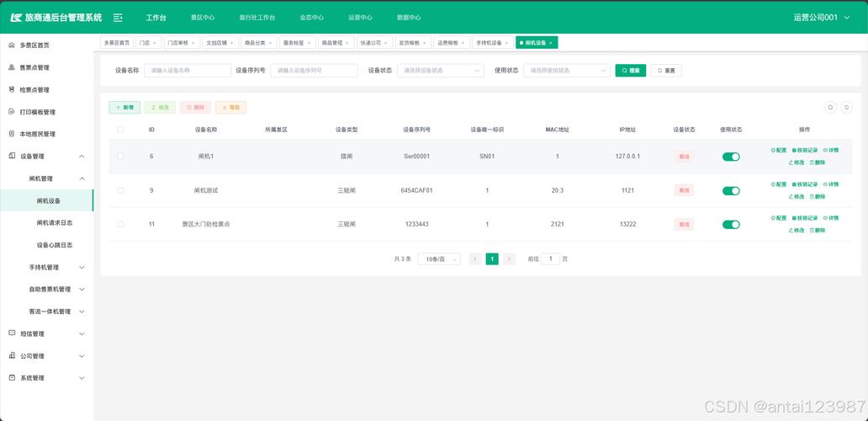Viewport: 868px width, 421px height.
Task: Switch to the 商品分类 page tab
Action: 259,43
